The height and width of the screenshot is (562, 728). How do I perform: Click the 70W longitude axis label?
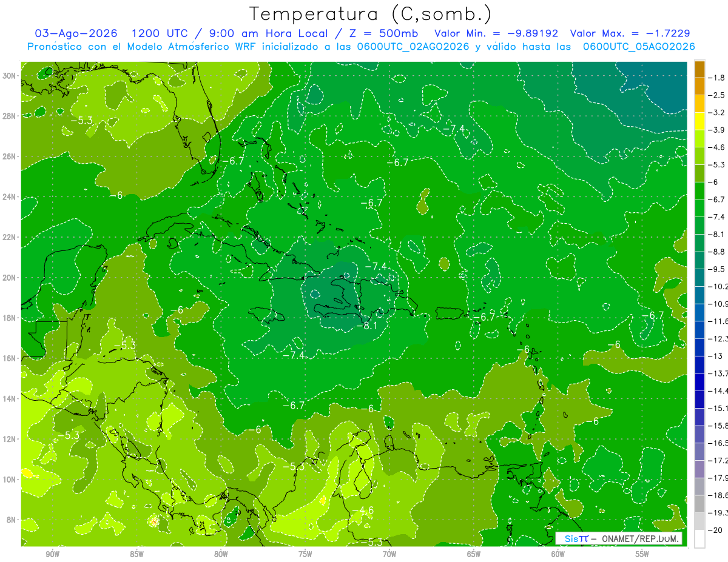point(389,554)
